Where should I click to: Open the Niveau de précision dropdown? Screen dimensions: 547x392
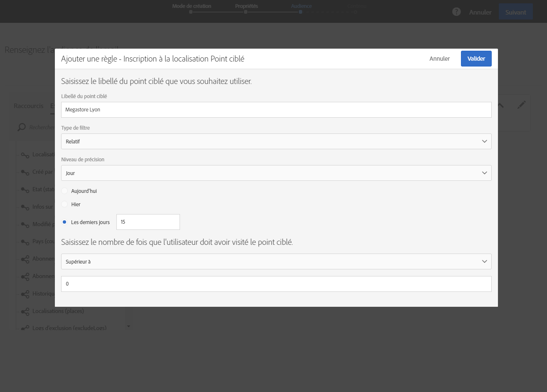pyautogui.click(x=276, y=173)
